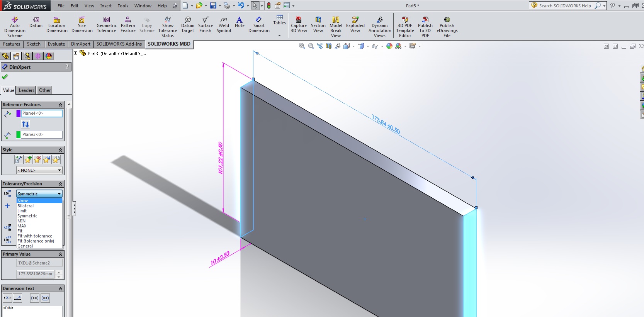Screen dimensions: 644x317
Task: Select Bilateral from the tolerance list
Action: [x=25, y=206]
